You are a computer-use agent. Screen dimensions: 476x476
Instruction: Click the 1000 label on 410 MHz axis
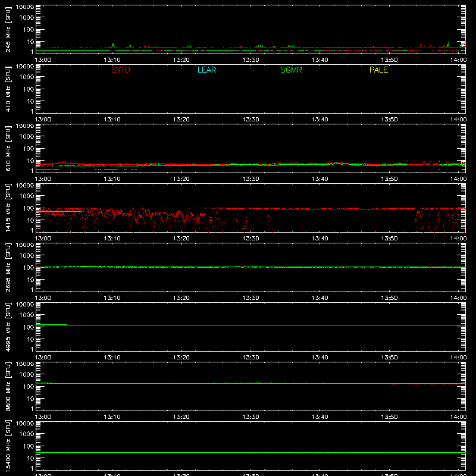click(x=27, y=77)
